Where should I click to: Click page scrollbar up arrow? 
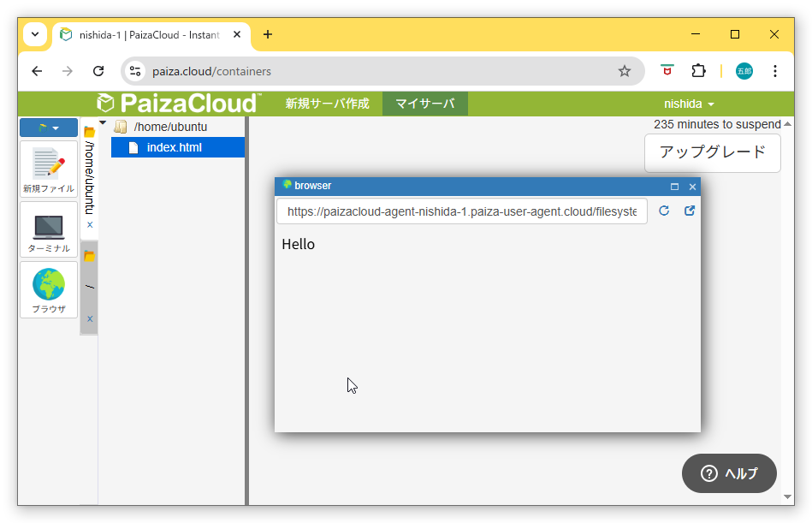pyautogui.click(x=788, y=124)
